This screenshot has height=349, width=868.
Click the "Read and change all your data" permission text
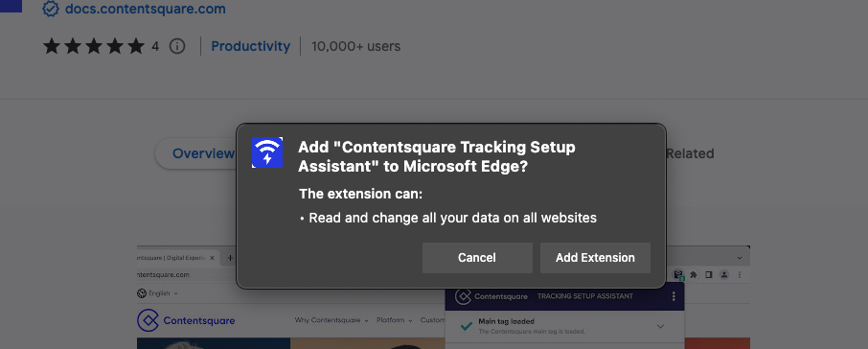tap(452, 219)
